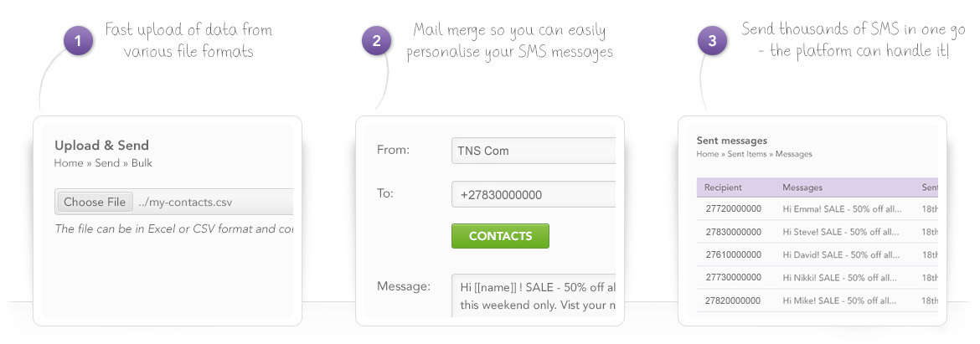This screenshot has width=980, height=344.
Task: Click the Recipient column header
Action: pyautogui.click(x=723, y=187)
